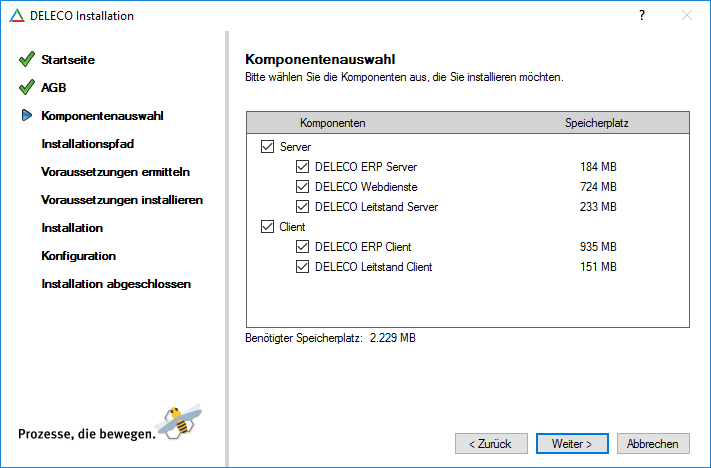This screenshot has height=468, width=711.
Task: Toggle the DELECO Leitstand Server checkbox
Action: click(x=302, y=207)
